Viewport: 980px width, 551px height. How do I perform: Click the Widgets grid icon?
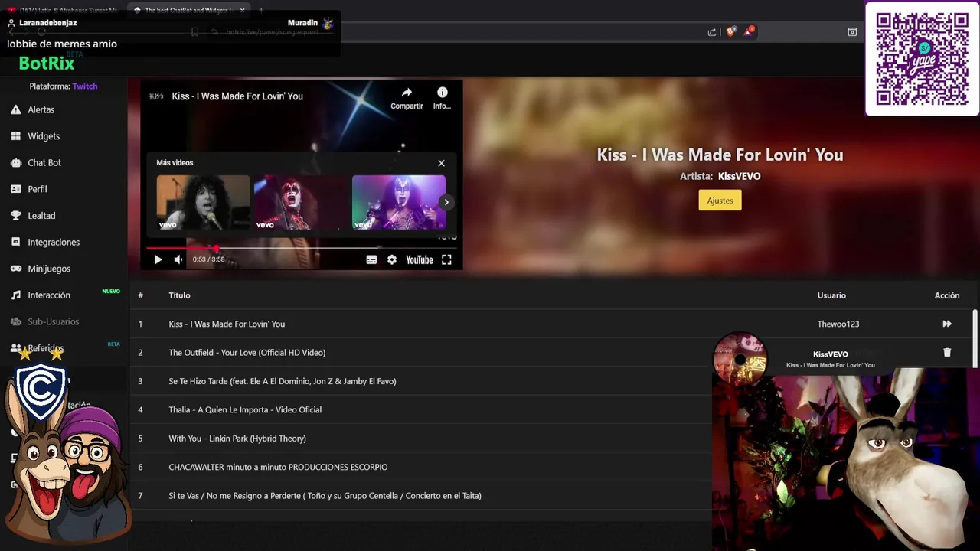pos(15,136)
